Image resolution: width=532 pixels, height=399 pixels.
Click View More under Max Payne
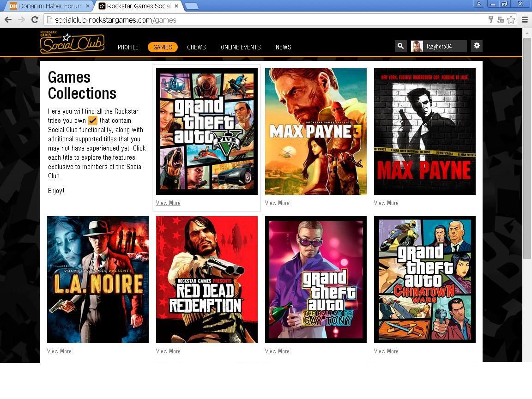pyautogui.click(x=386, y=203)
